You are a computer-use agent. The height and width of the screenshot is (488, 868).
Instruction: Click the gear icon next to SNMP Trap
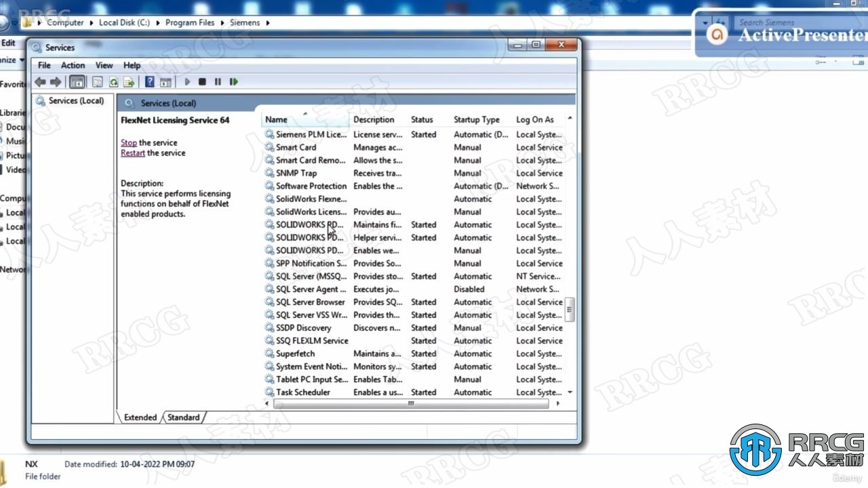(269, 173)
